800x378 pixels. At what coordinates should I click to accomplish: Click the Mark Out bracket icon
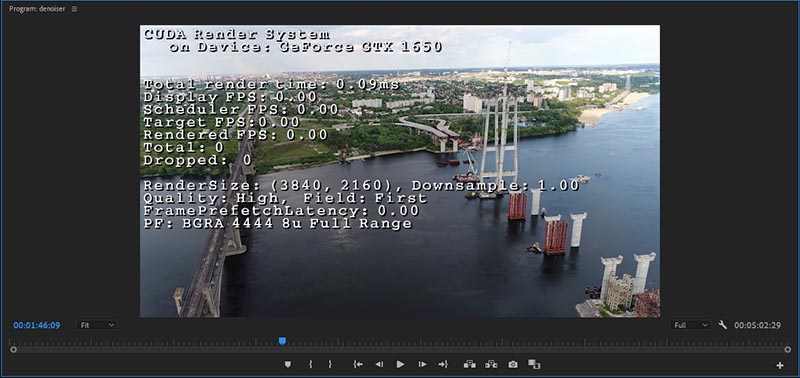tap(330, 364)
